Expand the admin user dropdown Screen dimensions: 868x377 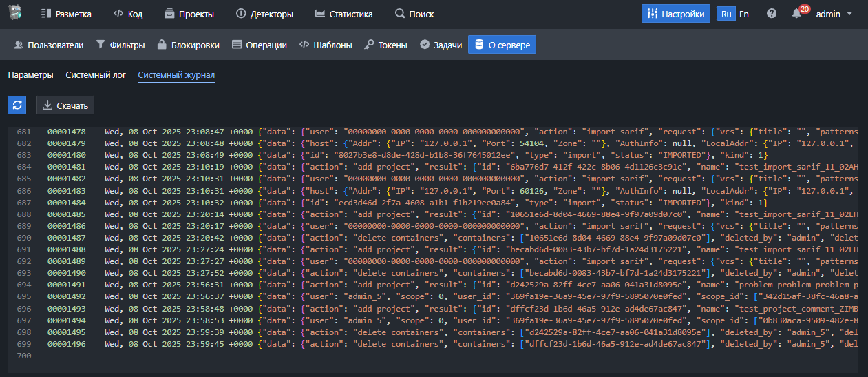pyautogui.click(x=834, y=14)
